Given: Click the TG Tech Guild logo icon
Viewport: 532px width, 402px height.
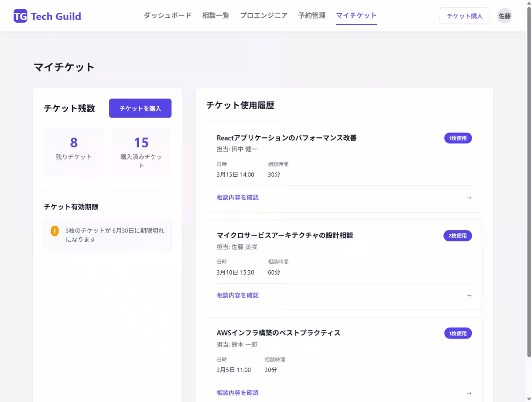Looking at the screenshot, I should [21, 16].
